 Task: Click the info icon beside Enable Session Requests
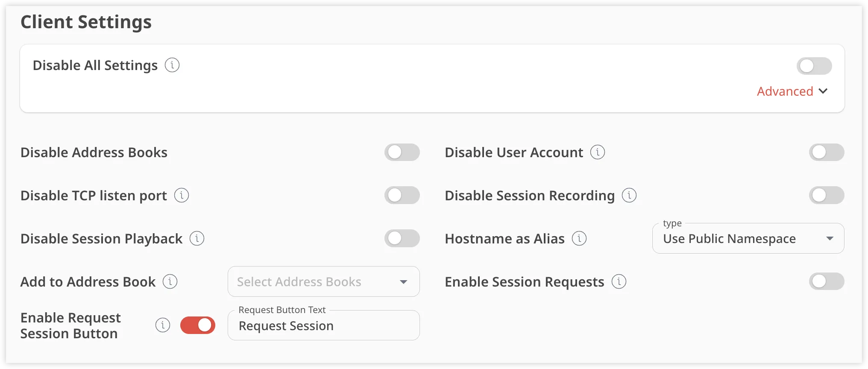point(619,282)
